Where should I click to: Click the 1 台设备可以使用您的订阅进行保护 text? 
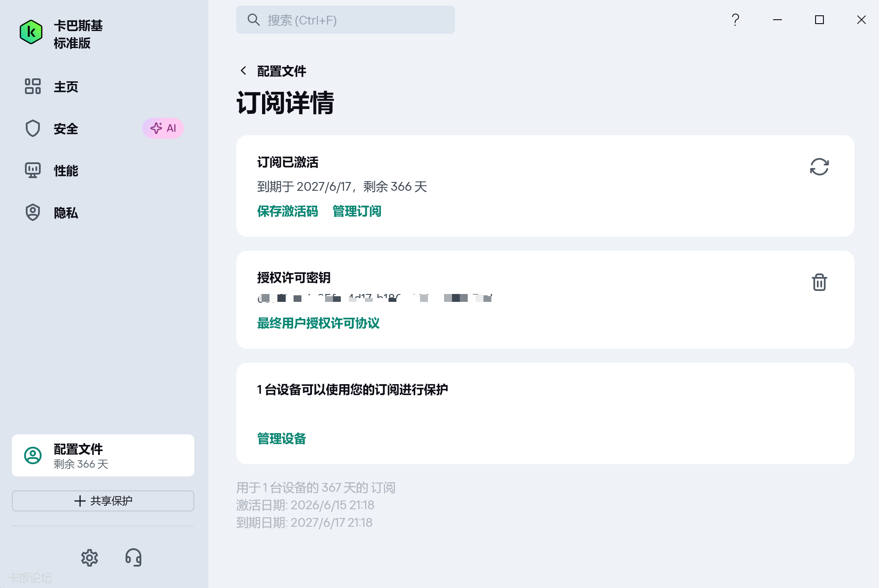(353, 390)
